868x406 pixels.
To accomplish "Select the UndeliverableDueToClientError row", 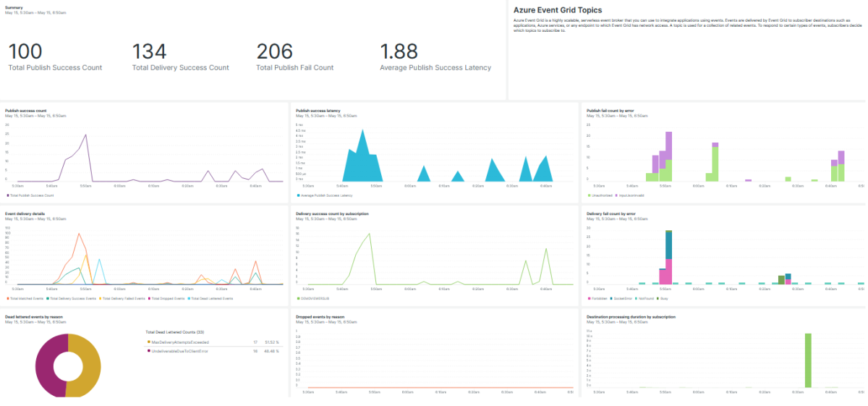I will (x=212, y=350).
